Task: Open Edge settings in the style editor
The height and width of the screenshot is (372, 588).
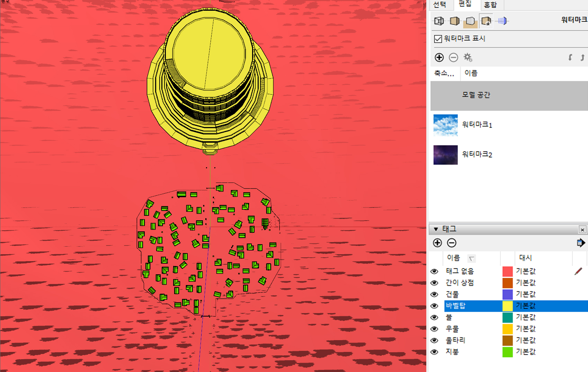Action: [439, 21]
